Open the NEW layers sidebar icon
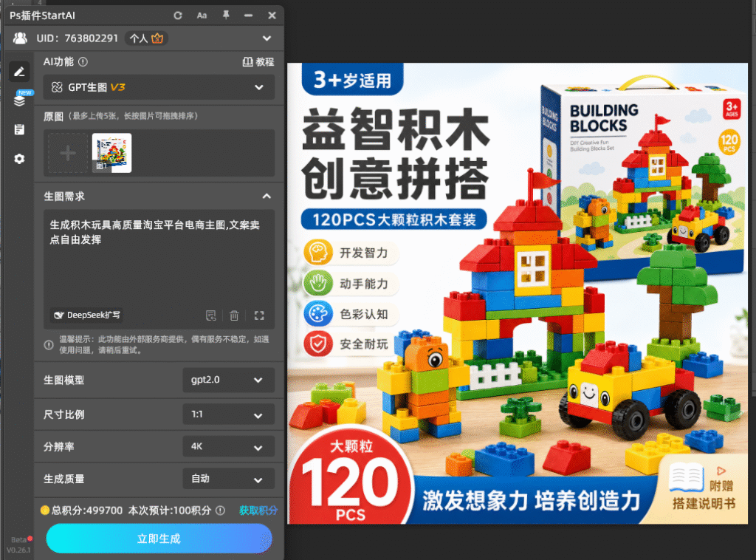 pos(20,100)
